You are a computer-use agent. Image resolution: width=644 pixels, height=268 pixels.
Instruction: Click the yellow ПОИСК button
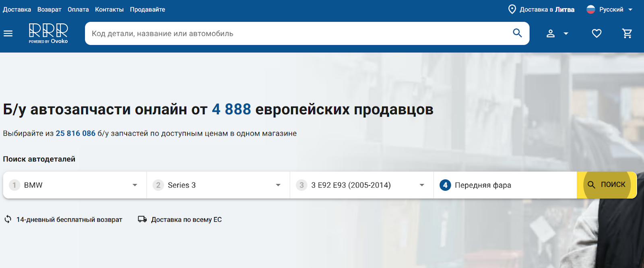pyautogui.click(x=607, y=185)
